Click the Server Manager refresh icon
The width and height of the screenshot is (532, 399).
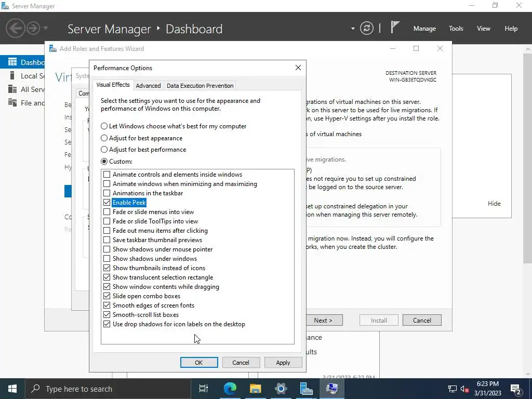tap(367, 28)
